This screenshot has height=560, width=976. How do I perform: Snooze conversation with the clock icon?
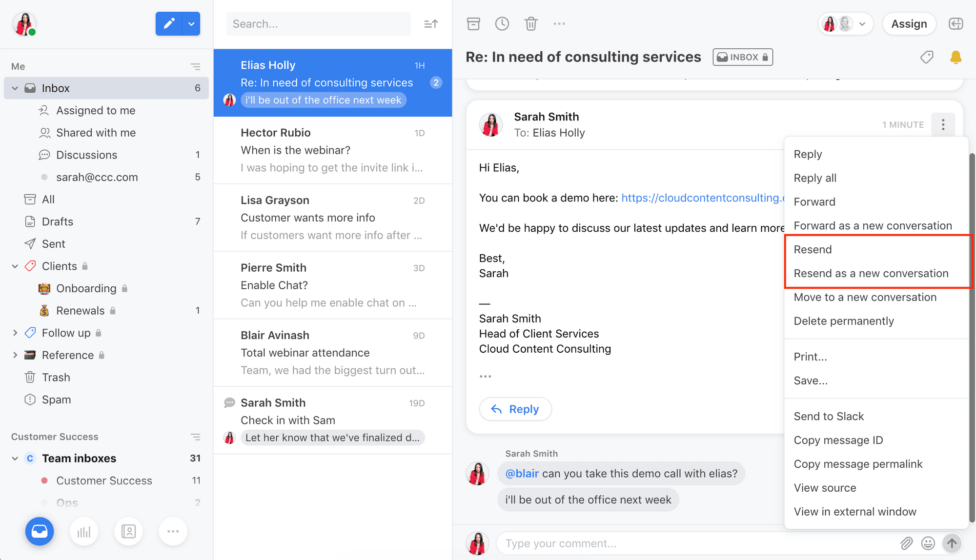coord(502,23)
